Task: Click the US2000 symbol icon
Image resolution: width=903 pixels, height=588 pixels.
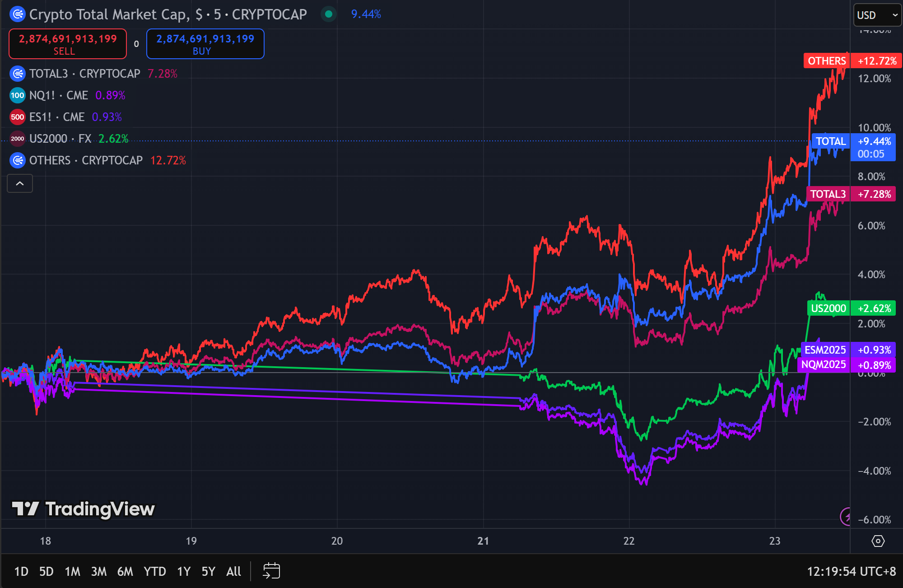Action: click(x=17, y=139)
